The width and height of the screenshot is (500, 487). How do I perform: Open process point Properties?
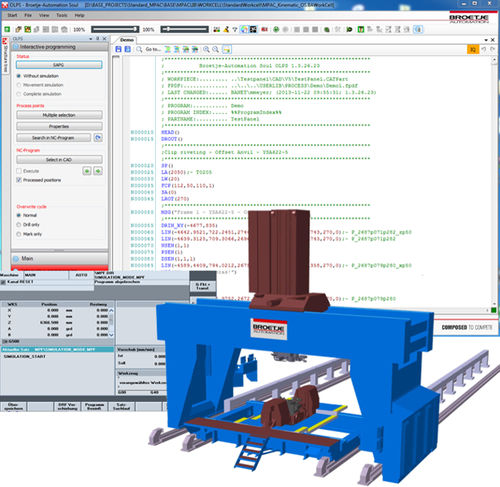pos(59,126)
